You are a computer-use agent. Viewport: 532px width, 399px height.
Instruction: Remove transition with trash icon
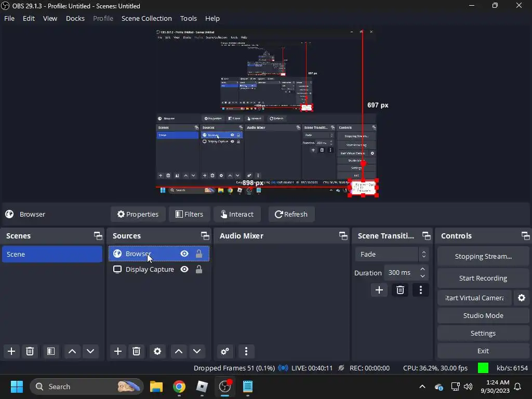[400, 290]
